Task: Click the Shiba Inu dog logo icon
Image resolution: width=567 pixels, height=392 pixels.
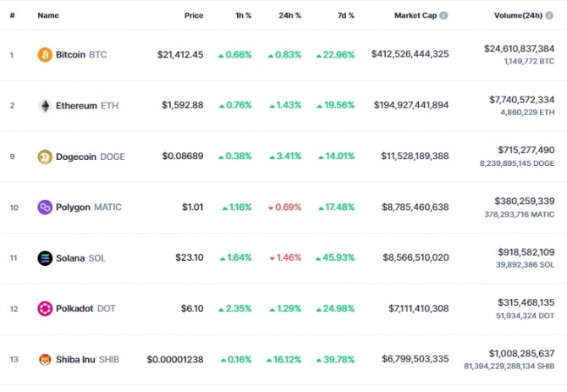Action: coord(45,360)
